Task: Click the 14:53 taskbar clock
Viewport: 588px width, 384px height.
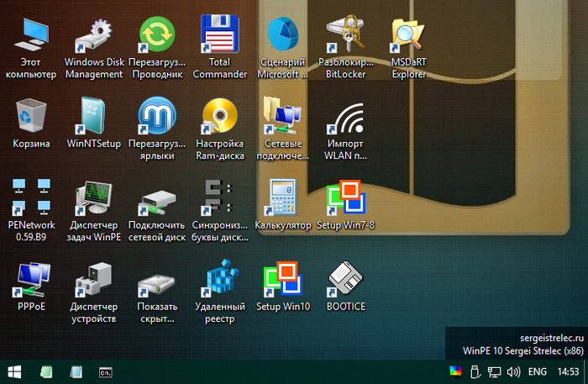Action: (x=568, y=371)
